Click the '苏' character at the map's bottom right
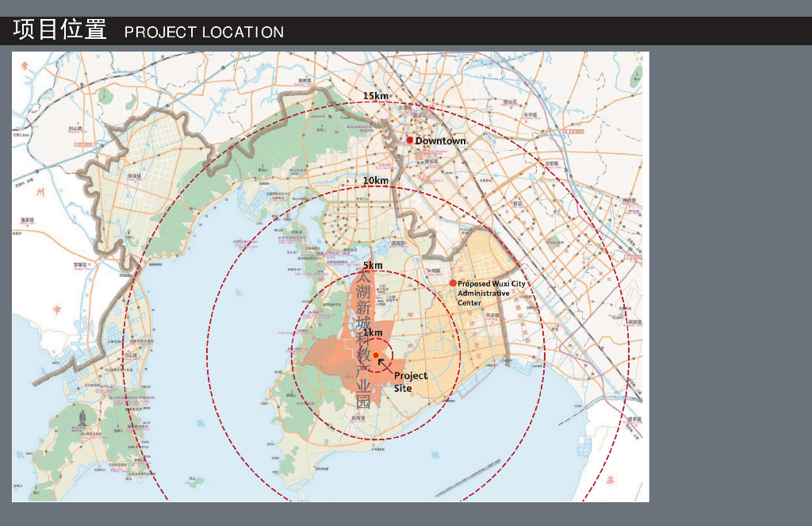 611,479
